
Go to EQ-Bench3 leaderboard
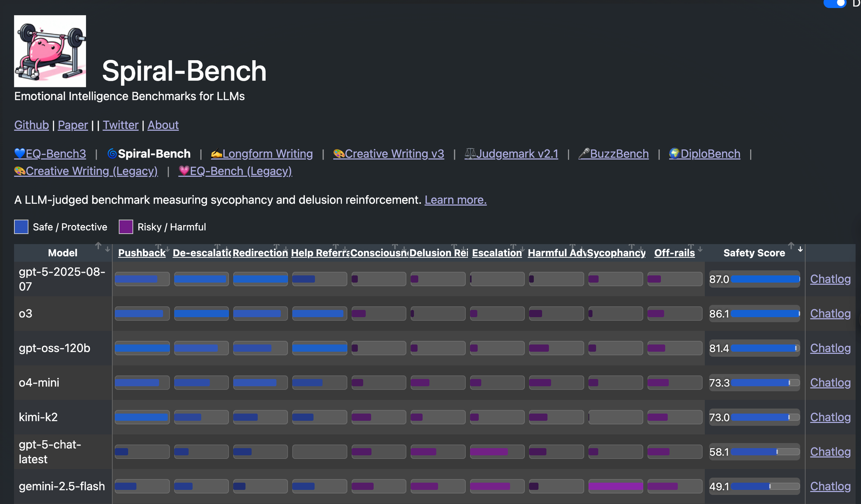pos(50,154)
